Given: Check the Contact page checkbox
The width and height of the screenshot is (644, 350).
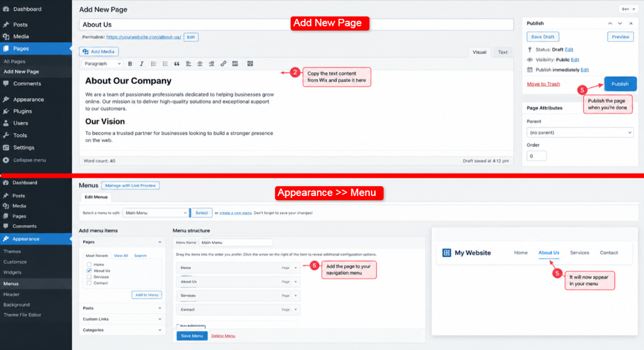Looking at the screenshot, I should (89, 283).
